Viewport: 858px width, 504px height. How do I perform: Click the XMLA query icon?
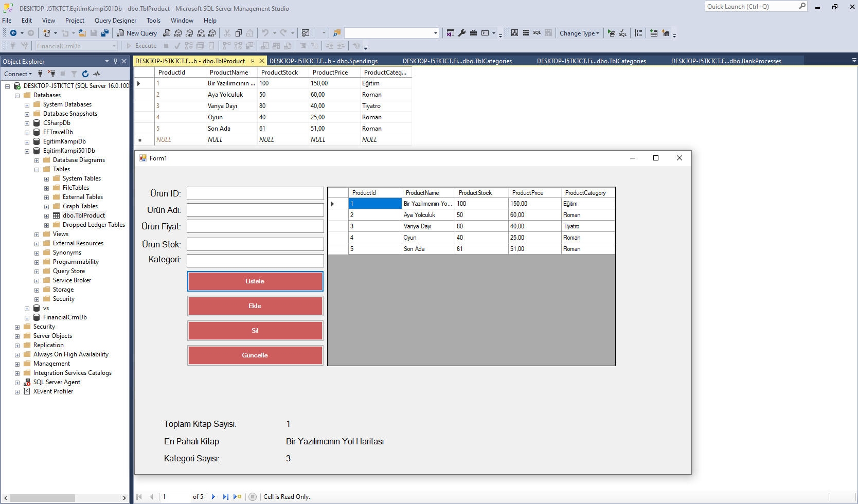coord(201,33)
